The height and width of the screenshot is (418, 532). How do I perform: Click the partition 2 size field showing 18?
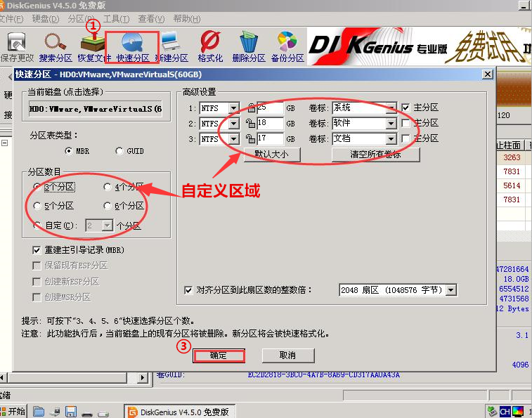pyautogui.click(x=270, y=124)
